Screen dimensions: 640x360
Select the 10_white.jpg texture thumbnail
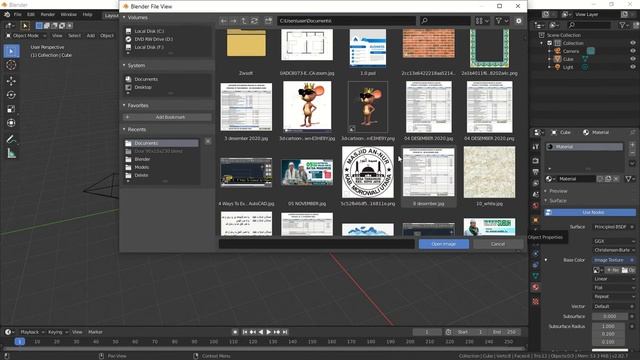pos(489,173)
